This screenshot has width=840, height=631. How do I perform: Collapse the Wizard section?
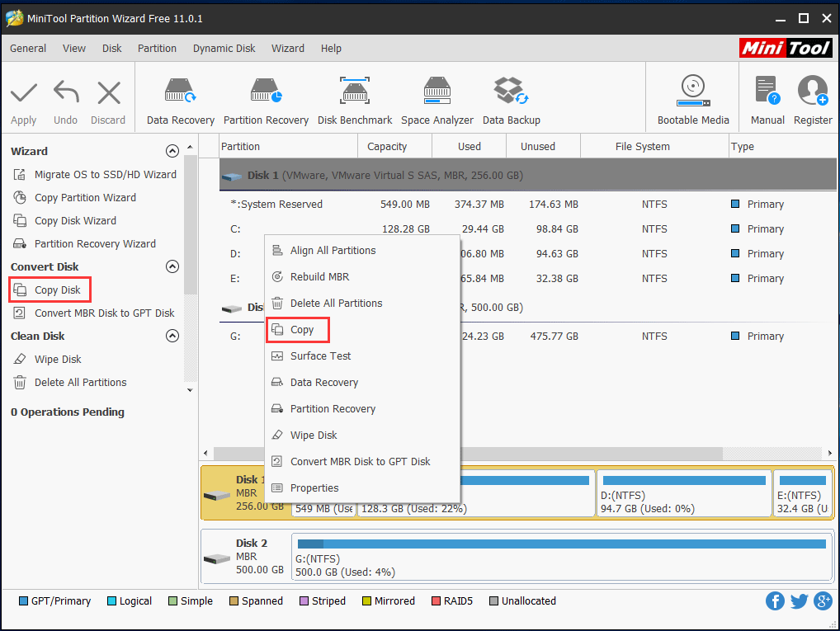tap(172, 151)
